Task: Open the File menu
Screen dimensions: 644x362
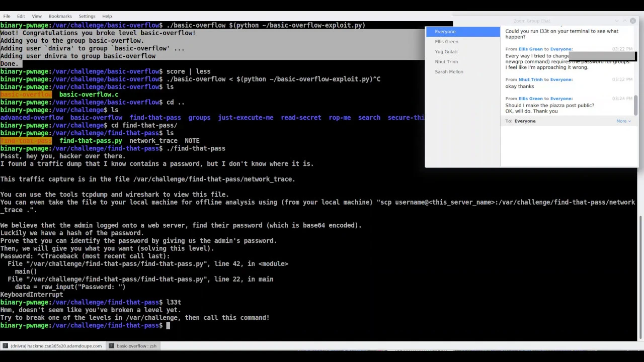Action: point(7,16)
